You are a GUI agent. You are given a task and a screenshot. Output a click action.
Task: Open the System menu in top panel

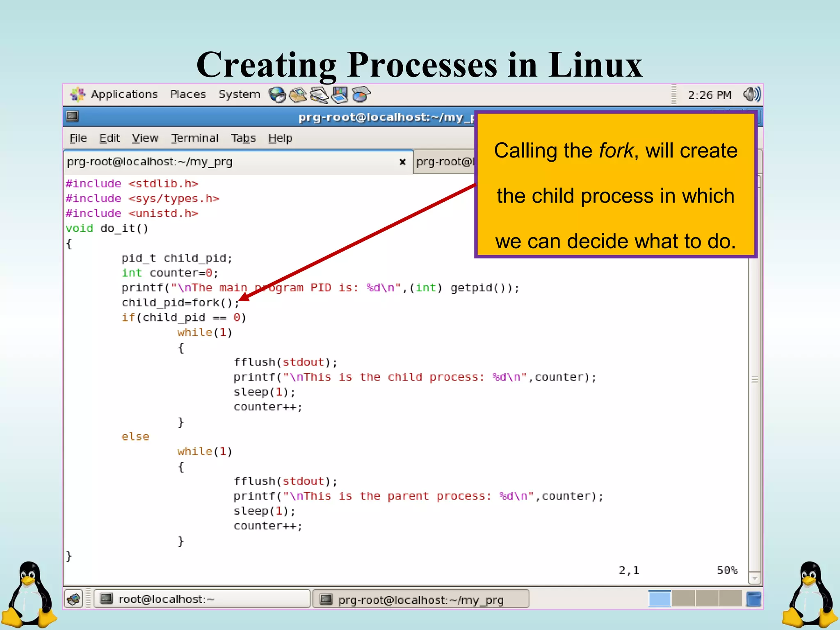(x=239, y=94)
